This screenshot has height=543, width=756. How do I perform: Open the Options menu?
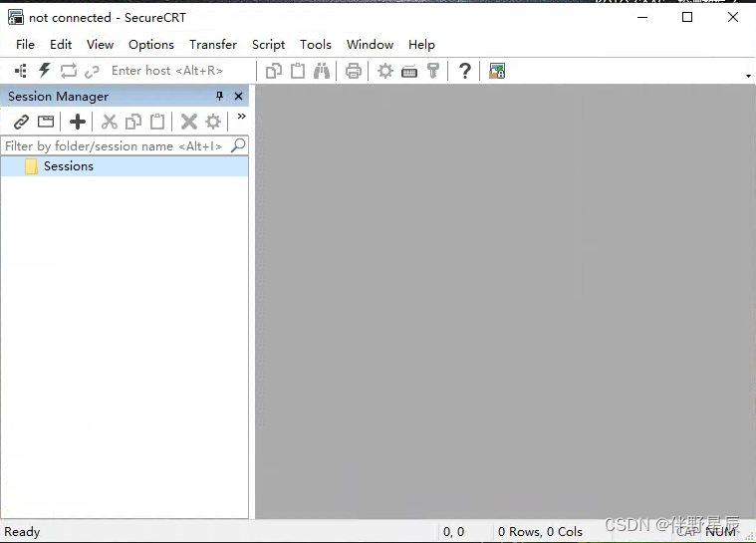pyautogui.click(x=151, y=45)
